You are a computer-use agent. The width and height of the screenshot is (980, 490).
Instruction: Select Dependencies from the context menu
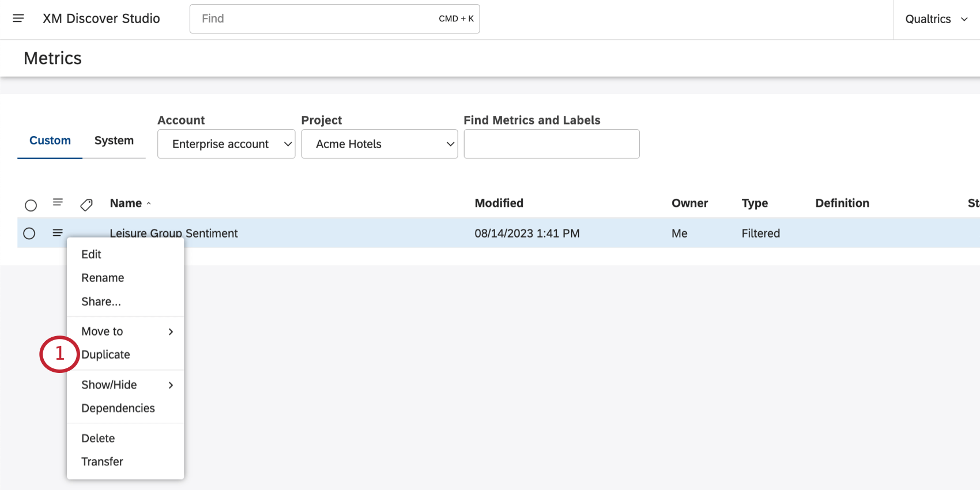118,408
